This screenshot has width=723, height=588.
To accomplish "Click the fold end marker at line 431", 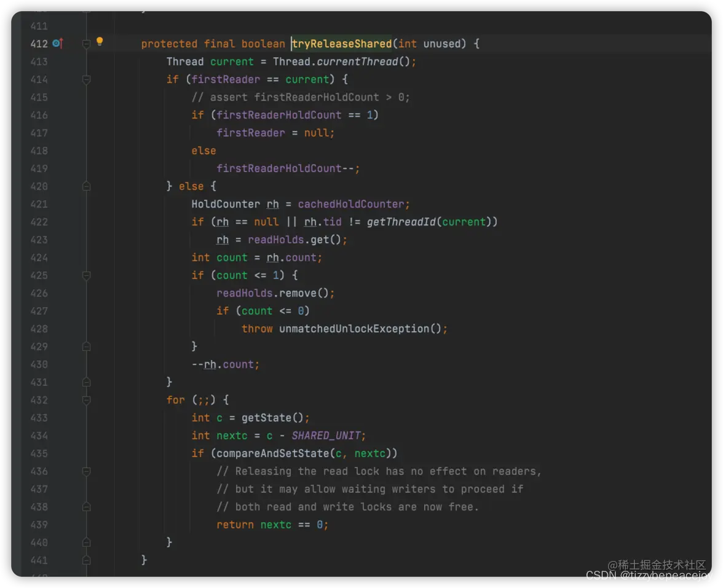I will (86, 382).
